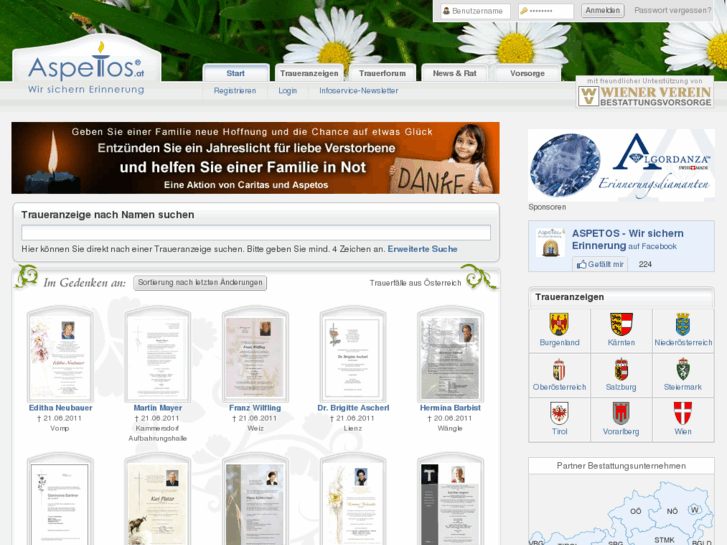Viewport: 727px width, 545px height.
Task: Click the Dr. Brigitte Ascherl name link
Action: point(353,408)
